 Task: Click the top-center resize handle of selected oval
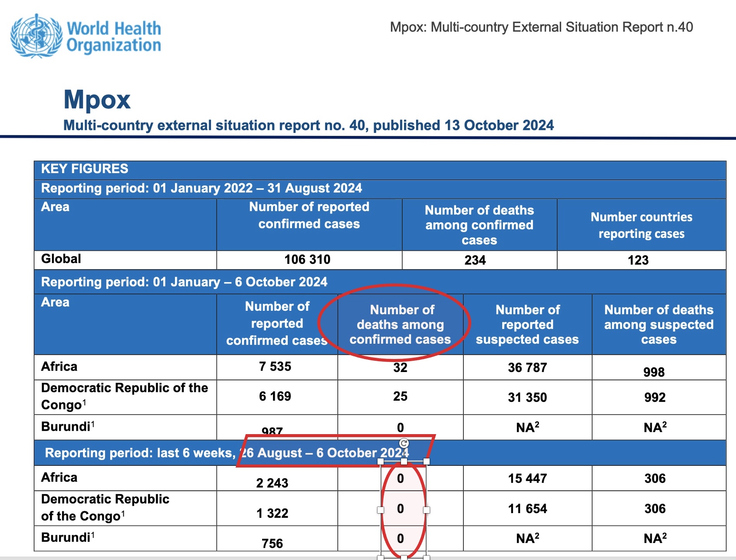pyautogui.click(x=404, y=461)
